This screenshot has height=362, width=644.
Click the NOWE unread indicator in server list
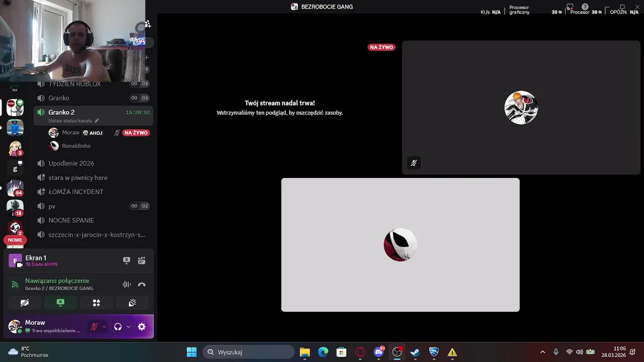[x=15, y=240]
